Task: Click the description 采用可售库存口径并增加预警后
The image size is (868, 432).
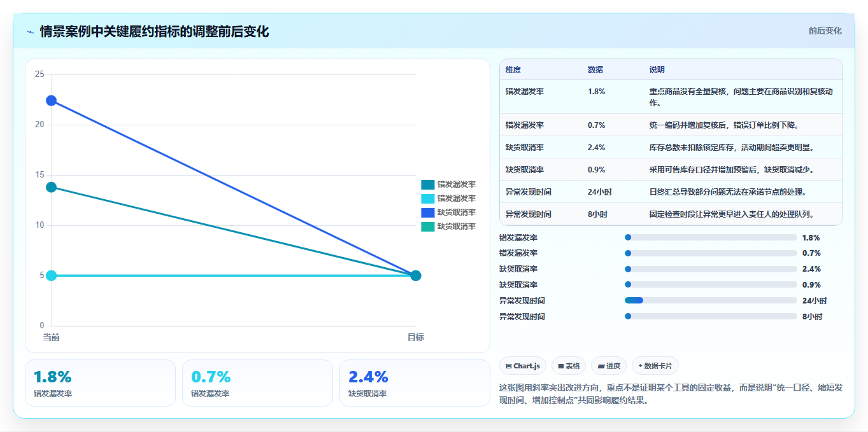Action: [x=732, y=170]
